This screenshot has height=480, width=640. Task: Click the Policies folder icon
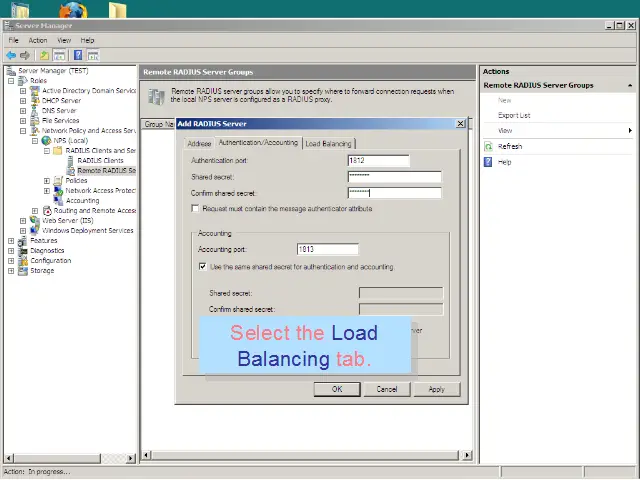[58, 181]
